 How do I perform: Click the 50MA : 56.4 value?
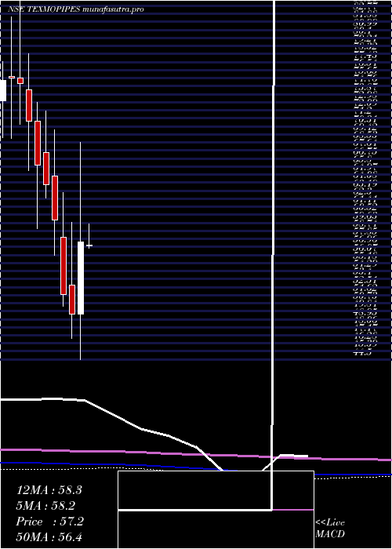pos(49,537)
